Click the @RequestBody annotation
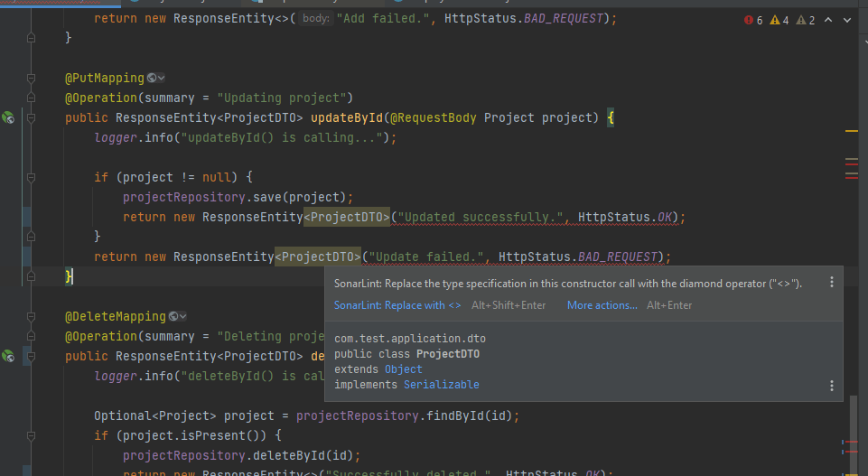Viewport: 868px width, 476px height. (x=433, y=118)
